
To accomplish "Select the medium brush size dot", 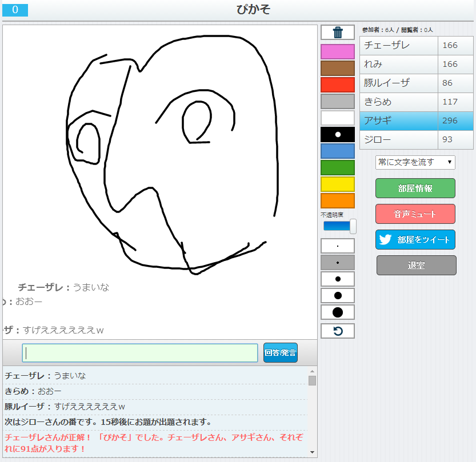I will point(338,279).
